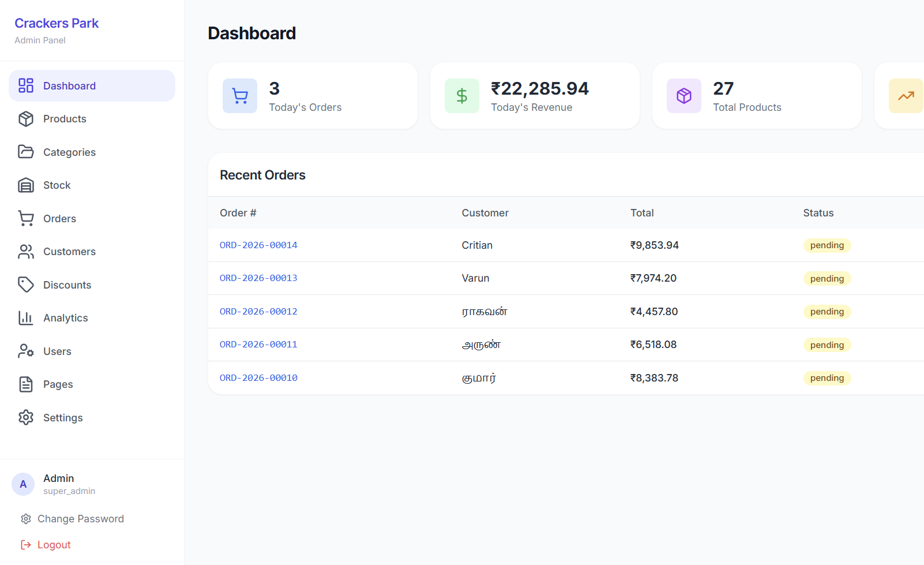Click the Recent Orders heading
This screenshot has height=565, width=924.
pyautogui.click(x=262, y=175)
